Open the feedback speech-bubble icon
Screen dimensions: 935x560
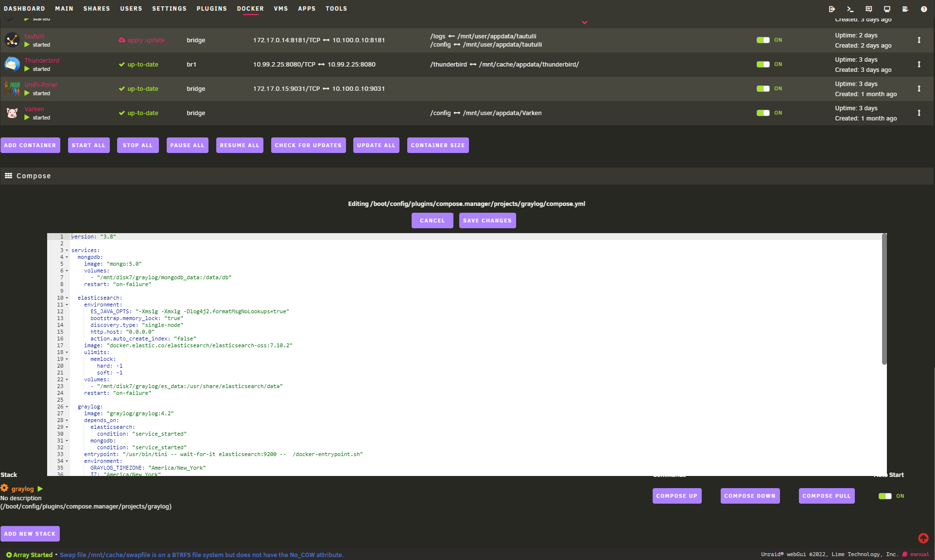click(x=868, y=9)
